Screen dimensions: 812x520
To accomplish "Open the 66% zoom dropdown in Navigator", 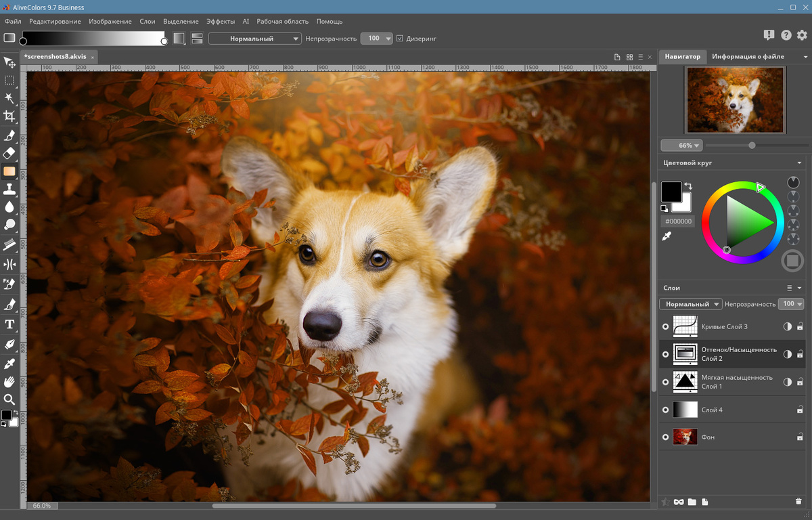I will click(x=681, y=146).
